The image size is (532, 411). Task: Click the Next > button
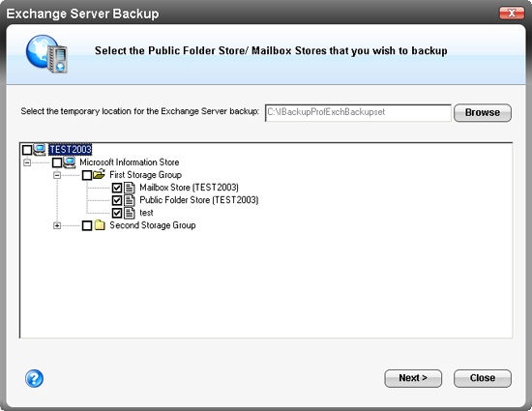[x=413, y=378]
